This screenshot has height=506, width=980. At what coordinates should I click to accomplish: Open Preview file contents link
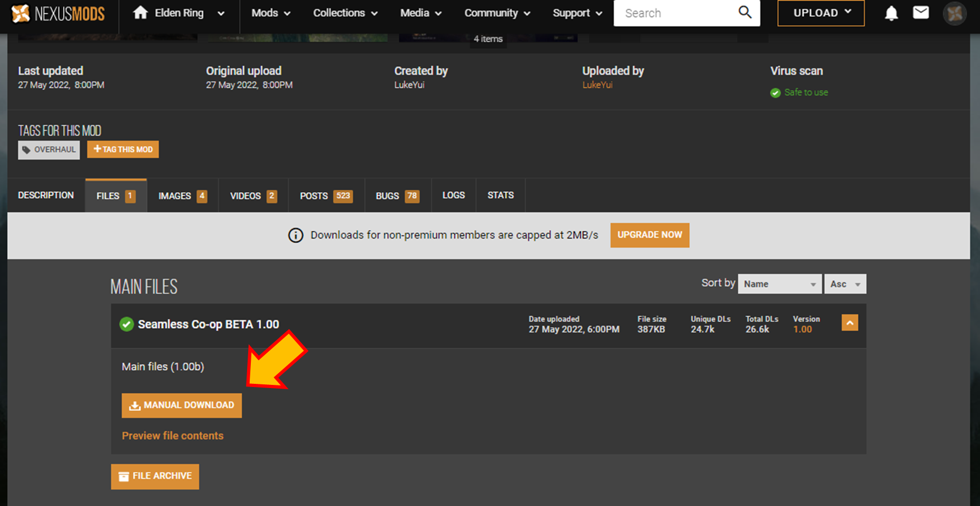click(x=173, y=435)
